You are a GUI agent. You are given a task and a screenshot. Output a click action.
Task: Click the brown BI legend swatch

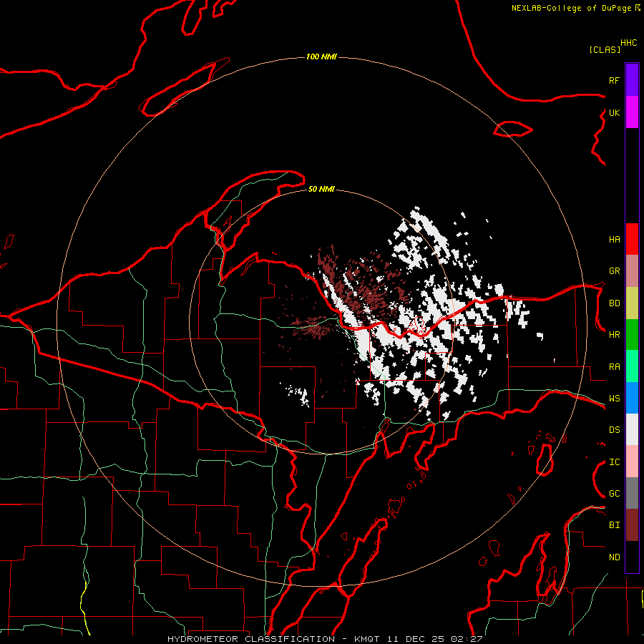pos(632,525)
